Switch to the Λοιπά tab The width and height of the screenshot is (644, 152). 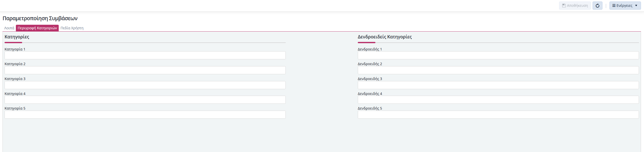tap(9, 28)
